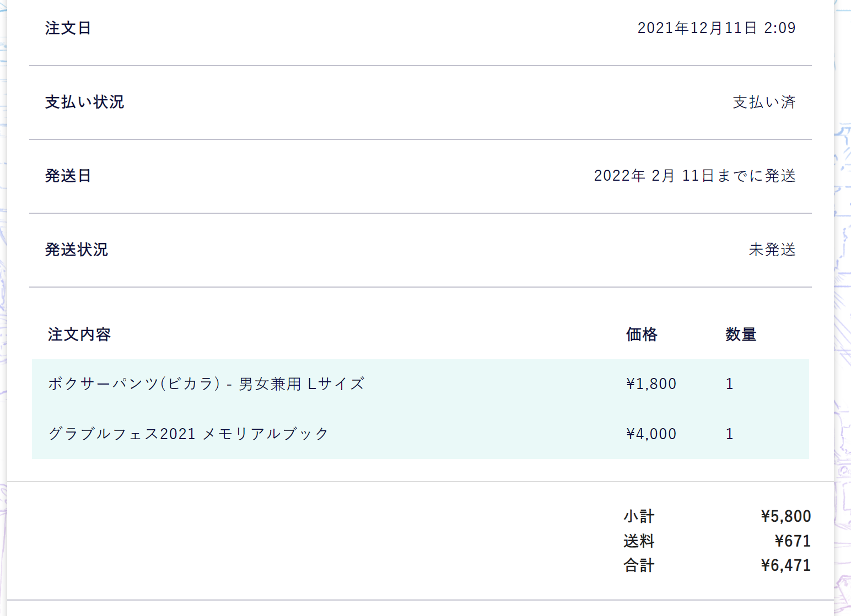
Task: Click the 発送状況 label
Action: pyautogui.click(x=76, y=250)
